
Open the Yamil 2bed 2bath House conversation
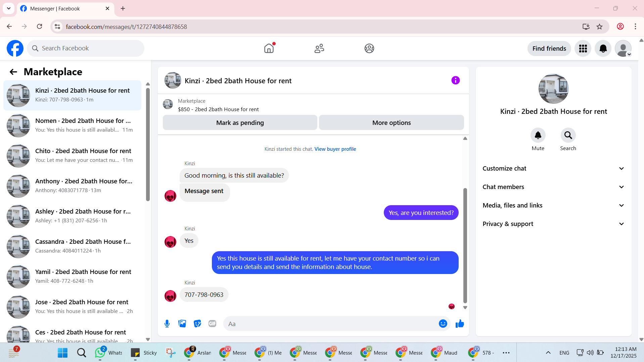72,276
